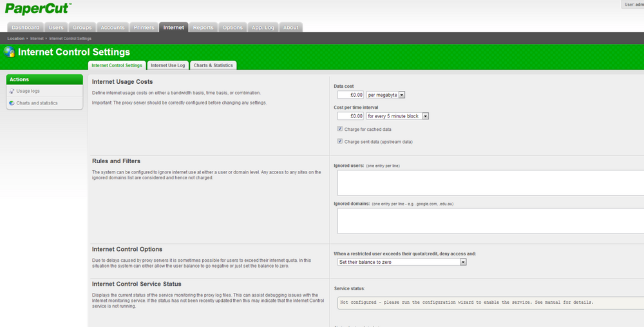This screenshot has width=644, height=327.
Task: Click the Usage logs icon in Actions
Action: (x=12, y=91)
